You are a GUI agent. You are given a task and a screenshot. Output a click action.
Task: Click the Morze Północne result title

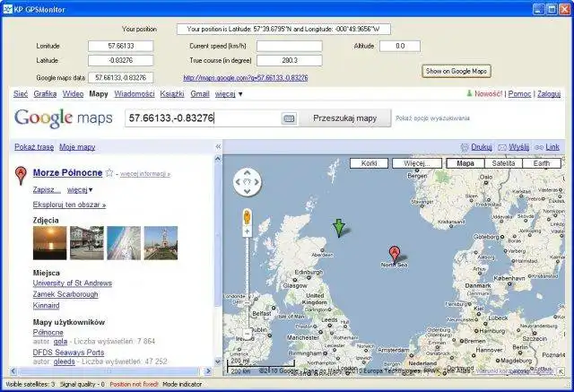pos(67,173)
